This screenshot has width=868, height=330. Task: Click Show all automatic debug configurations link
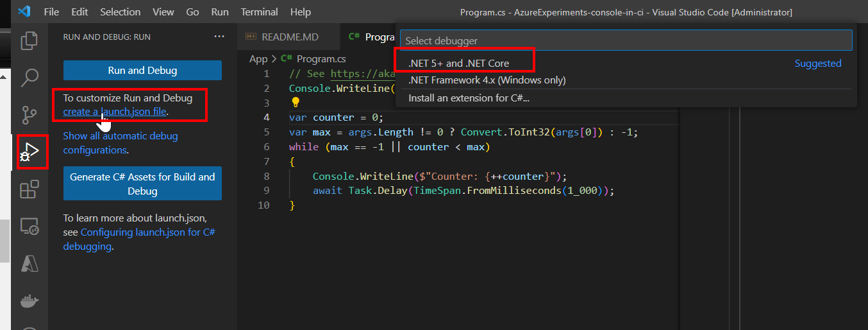pos(121,143)
